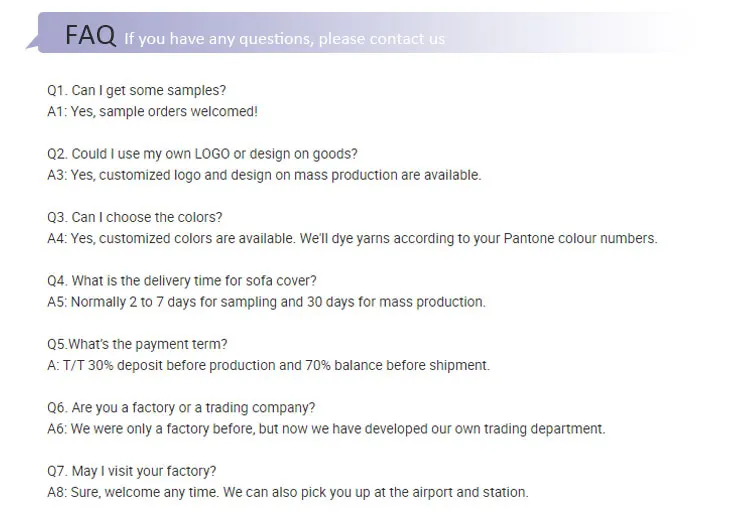Click the FAQ heading text
Viewport: 750px width, 518px height.
coord(90,36)
